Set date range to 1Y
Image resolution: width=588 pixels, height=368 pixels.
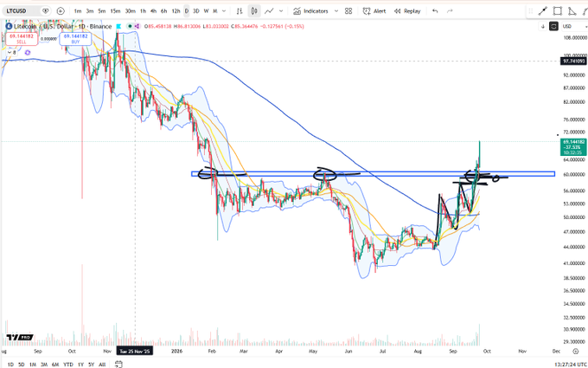[x=80, y=365]
